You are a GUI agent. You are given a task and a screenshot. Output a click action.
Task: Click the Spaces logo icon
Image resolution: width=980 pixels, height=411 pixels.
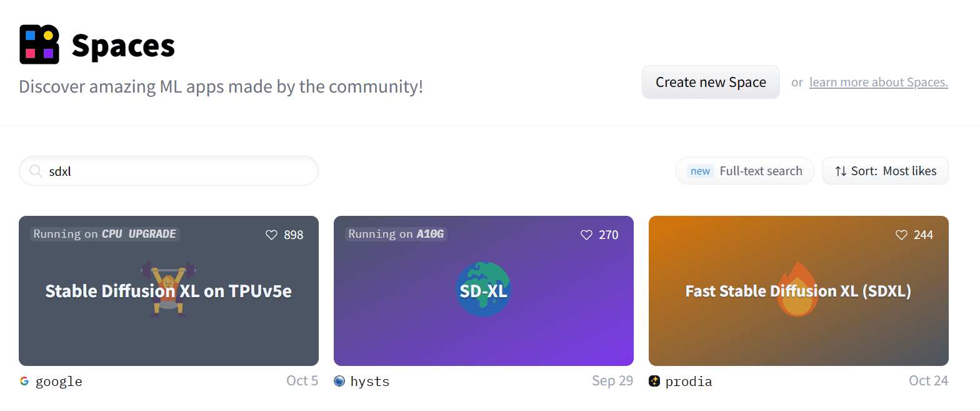click(39, 44)
